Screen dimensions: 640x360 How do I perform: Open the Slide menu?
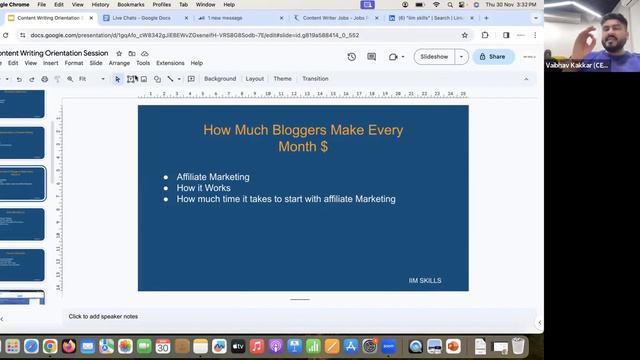point(96,63)
